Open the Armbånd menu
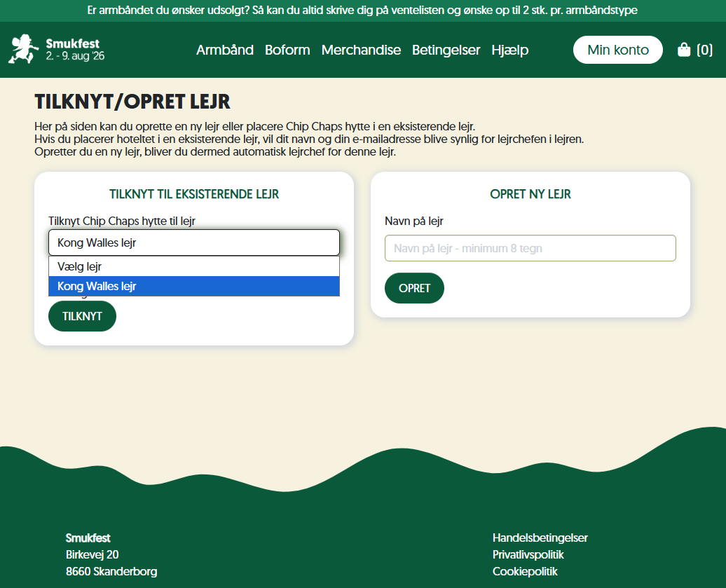Screen dimensions: 726x588 coord(225,50)
